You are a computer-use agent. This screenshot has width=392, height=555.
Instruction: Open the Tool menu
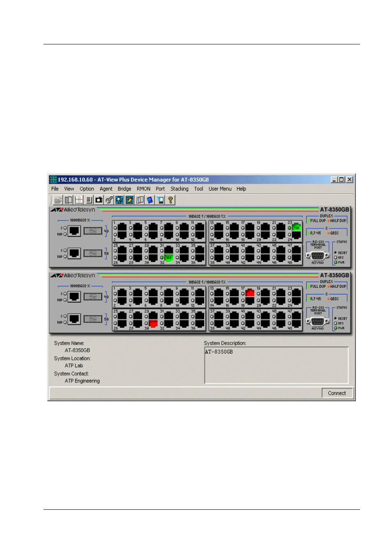pos(198,189)
